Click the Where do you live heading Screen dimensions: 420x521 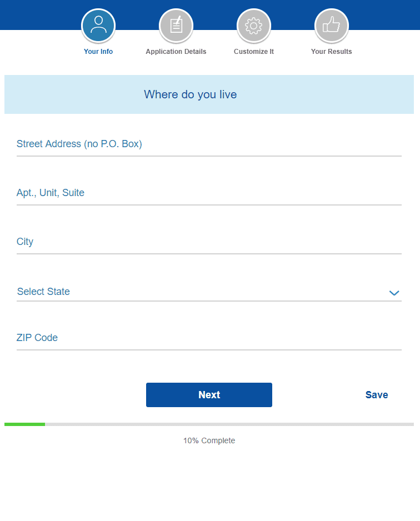pyautogui.click(x=191, y=94)
